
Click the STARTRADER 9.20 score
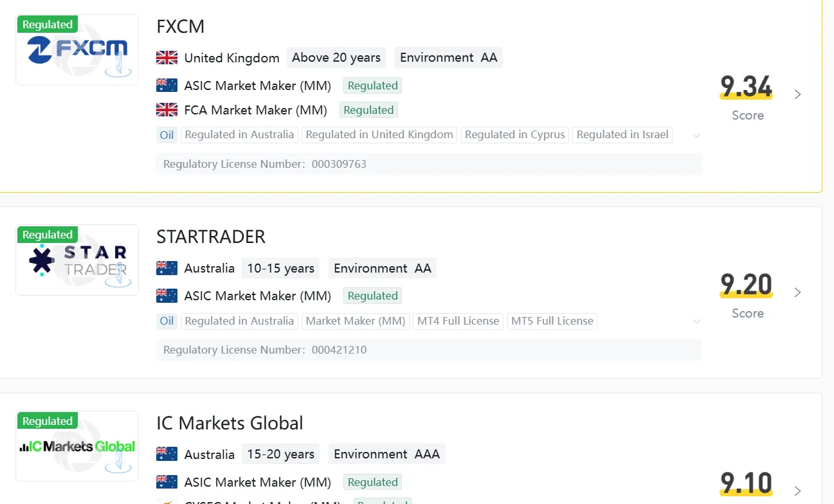click(x=747, y=284)
